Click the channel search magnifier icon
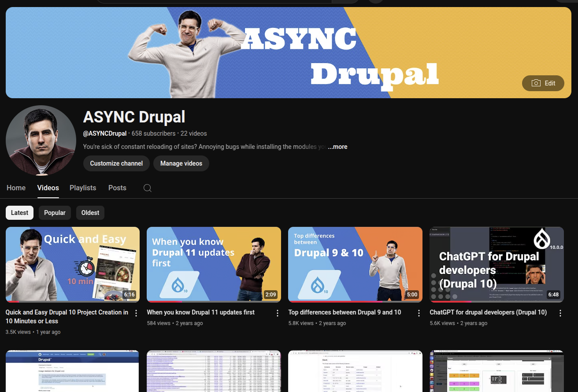The image size is (578, 392). tap(148, 188)
